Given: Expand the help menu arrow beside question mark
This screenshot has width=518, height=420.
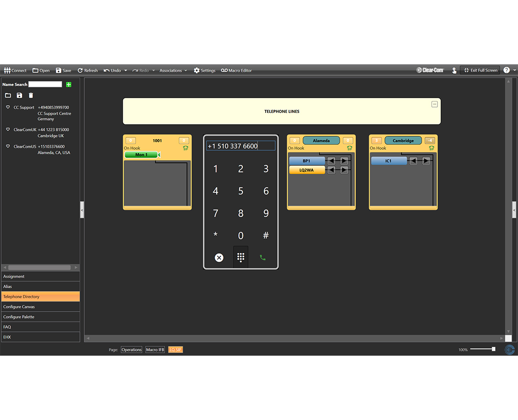Looking at the screenshot, I should pos(514,71).
